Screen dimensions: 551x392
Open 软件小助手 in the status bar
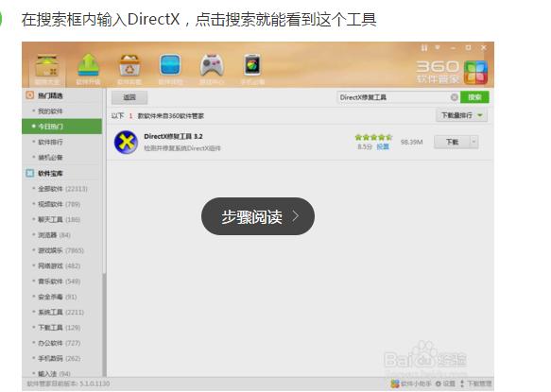click(411, 383)
